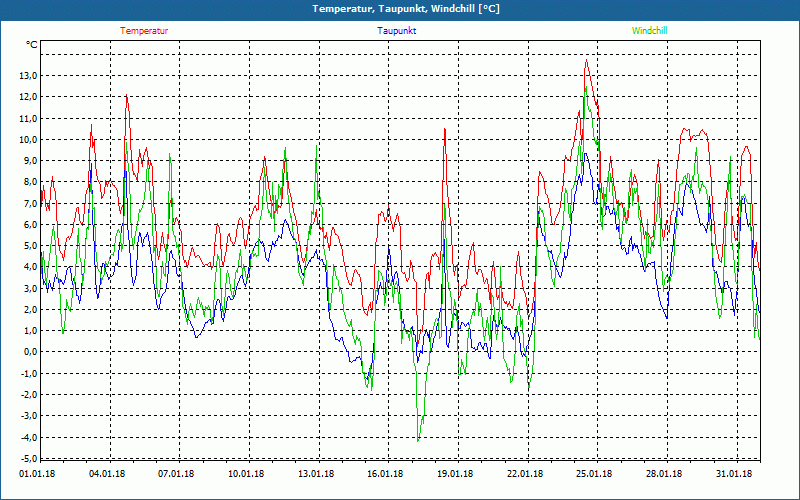Click the -4,0 value on the y-axis
The width and height of the screenshot is (800, 500).
point(26,437)
